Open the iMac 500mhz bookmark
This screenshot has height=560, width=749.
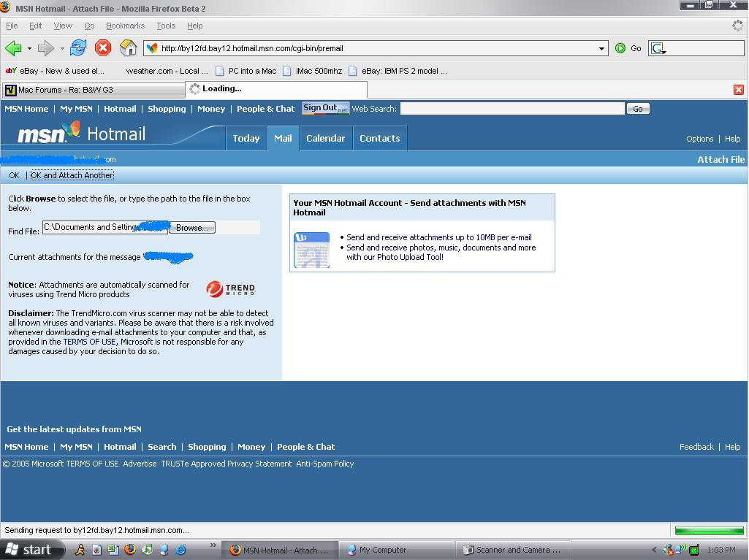click(313, 71)
